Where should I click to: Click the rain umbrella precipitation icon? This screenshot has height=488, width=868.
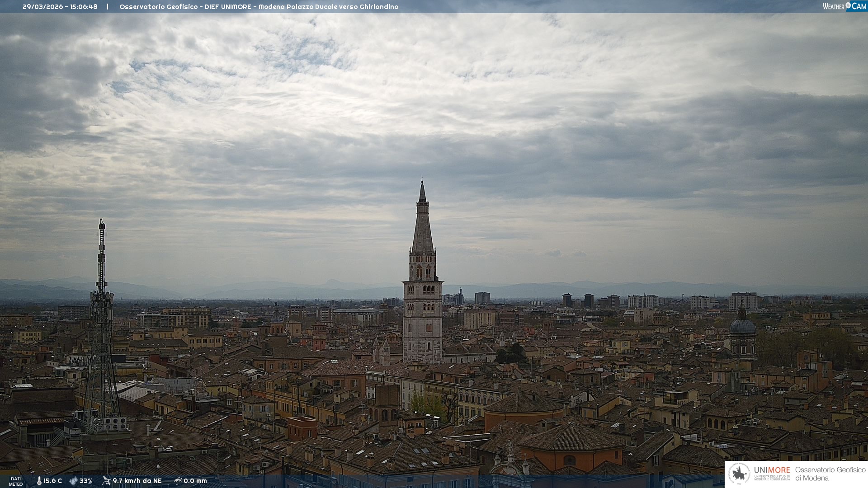click(x=178, y=481)
